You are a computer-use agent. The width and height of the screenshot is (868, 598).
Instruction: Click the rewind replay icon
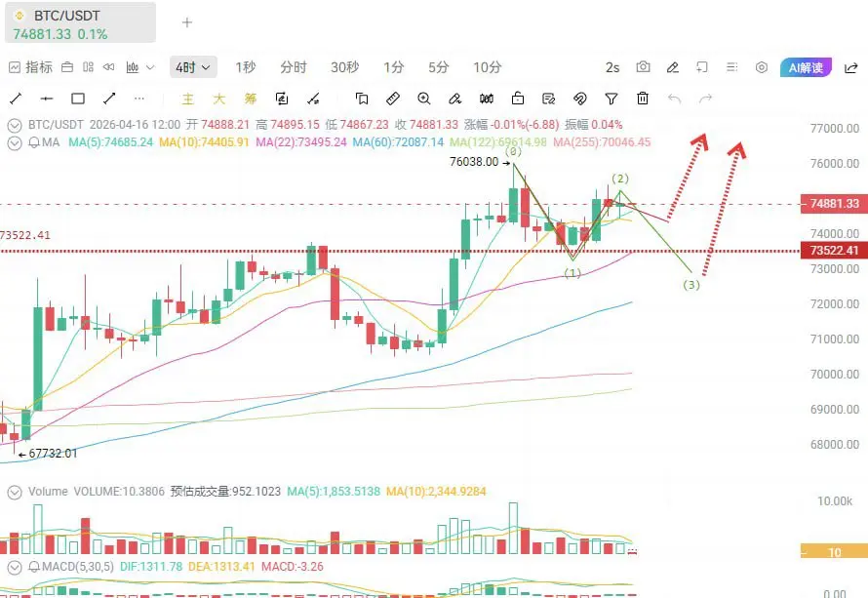tap(109, 67)
